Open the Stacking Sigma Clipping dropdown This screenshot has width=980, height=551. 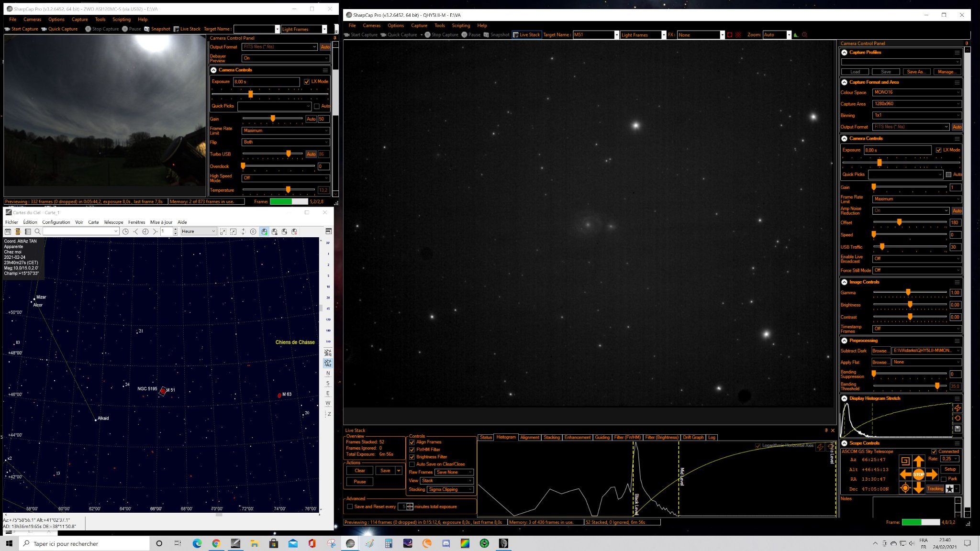point(450,489)
